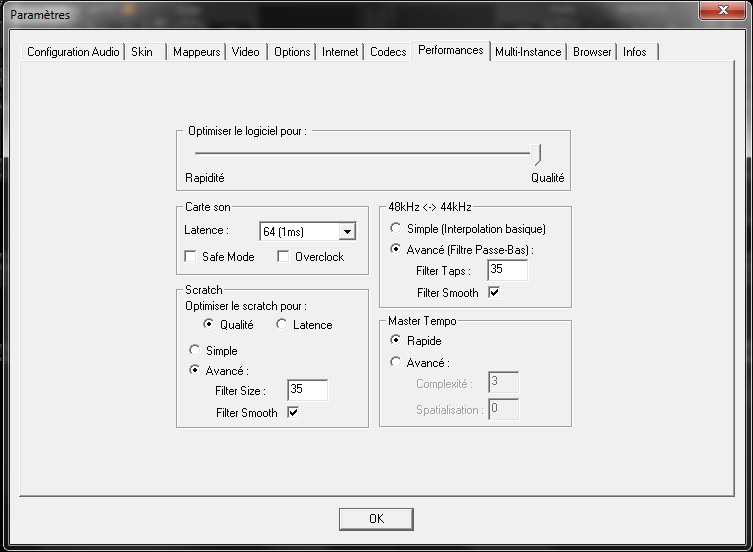The image size is (753, 552).
Task: Click the Scratch Filter Size field
Action: point(307,390)
